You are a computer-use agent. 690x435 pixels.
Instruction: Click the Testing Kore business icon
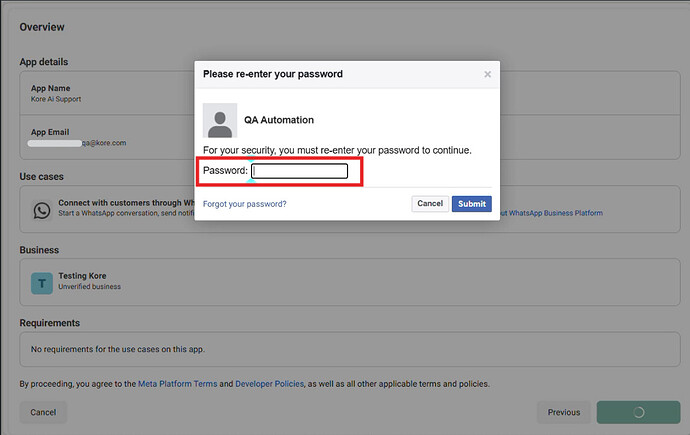point(42,283)
